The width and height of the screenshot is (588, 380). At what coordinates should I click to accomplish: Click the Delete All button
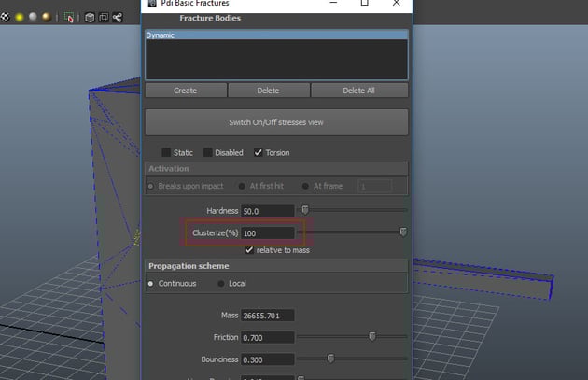pos(359,91)
